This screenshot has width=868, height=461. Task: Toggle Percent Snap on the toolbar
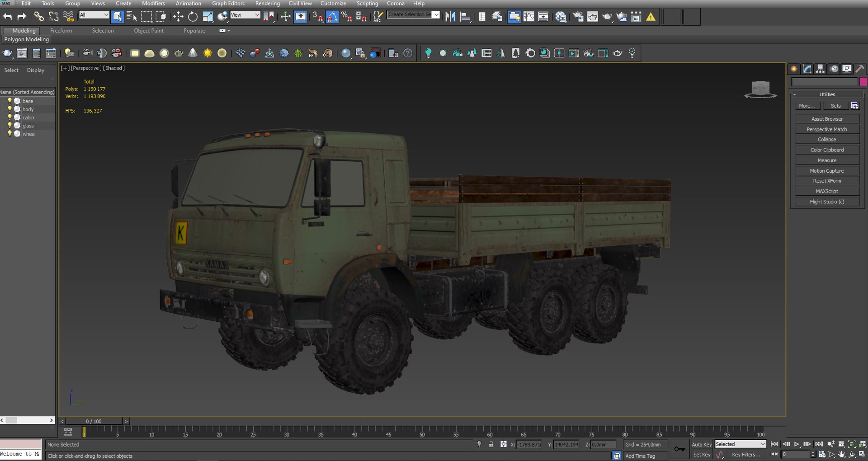347,17
